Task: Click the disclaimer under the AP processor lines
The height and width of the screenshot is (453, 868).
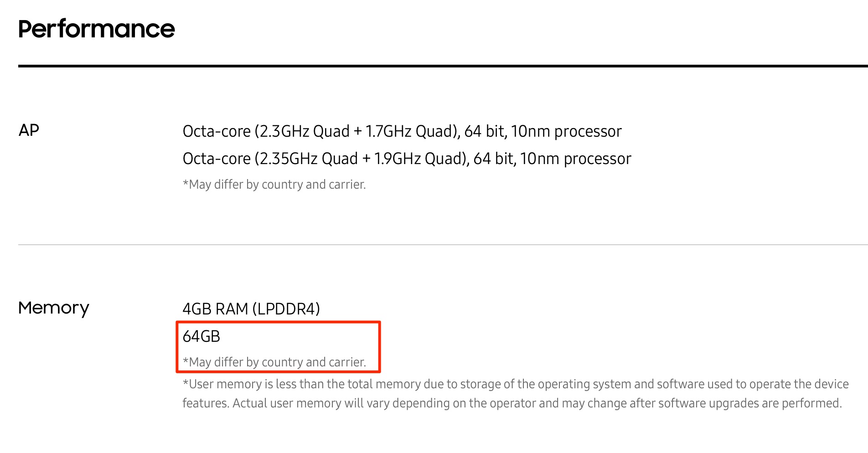Action: tap(274, 185)
